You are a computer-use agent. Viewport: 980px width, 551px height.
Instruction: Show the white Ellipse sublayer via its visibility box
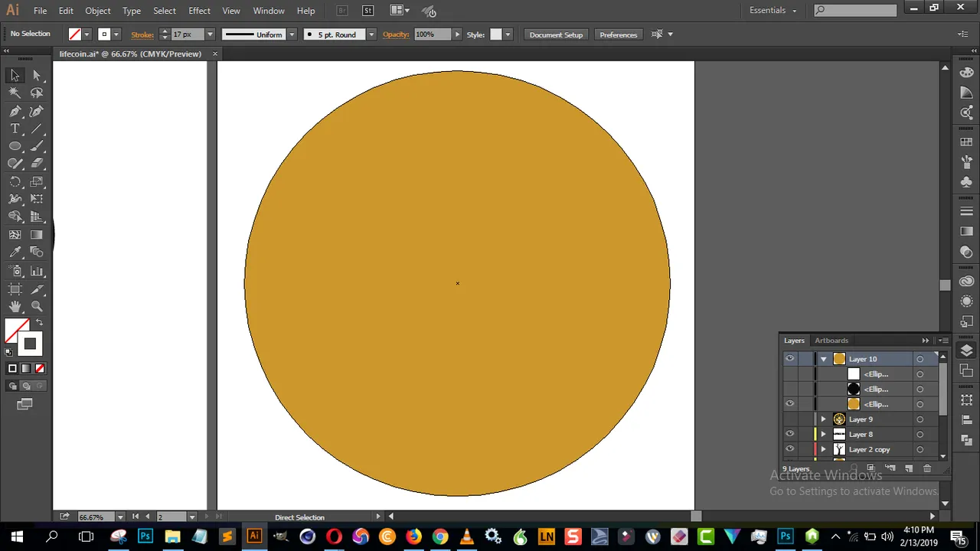point(789,374)
